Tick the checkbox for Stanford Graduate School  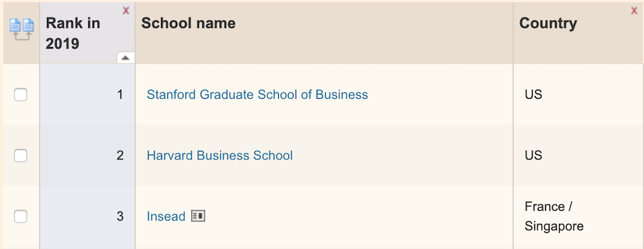pyautogui.click(x=21, y=95)
